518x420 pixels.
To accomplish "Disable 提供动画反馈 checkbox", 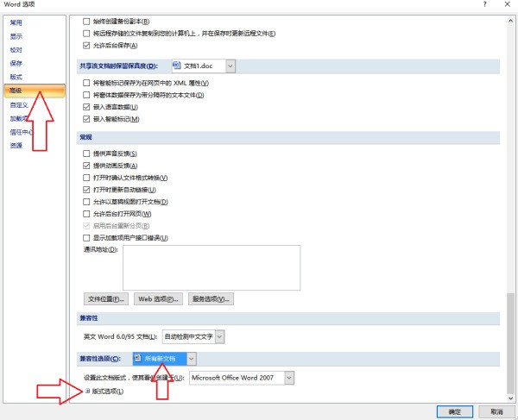I will tap(86, 166).
